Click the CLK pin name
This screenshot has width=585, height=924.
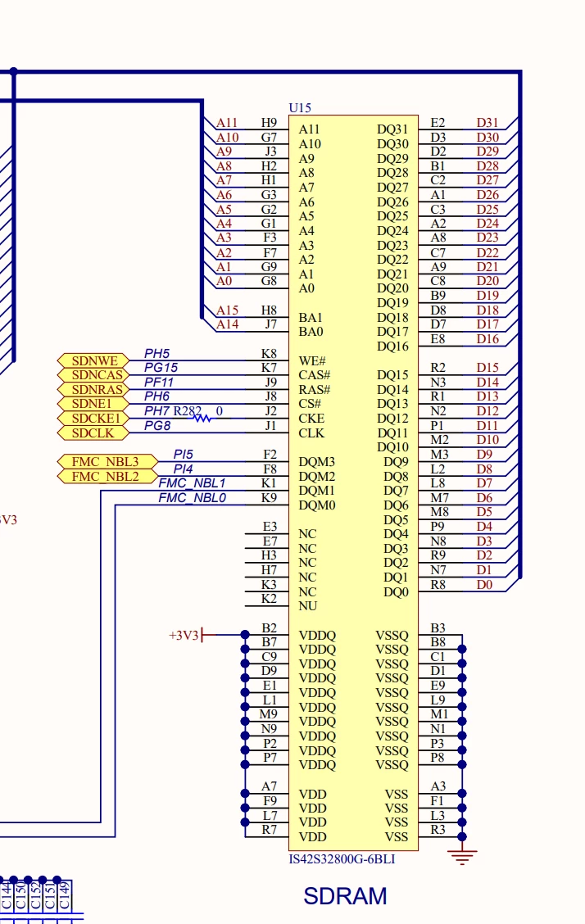pyautogui.click(x=311, y=433)
